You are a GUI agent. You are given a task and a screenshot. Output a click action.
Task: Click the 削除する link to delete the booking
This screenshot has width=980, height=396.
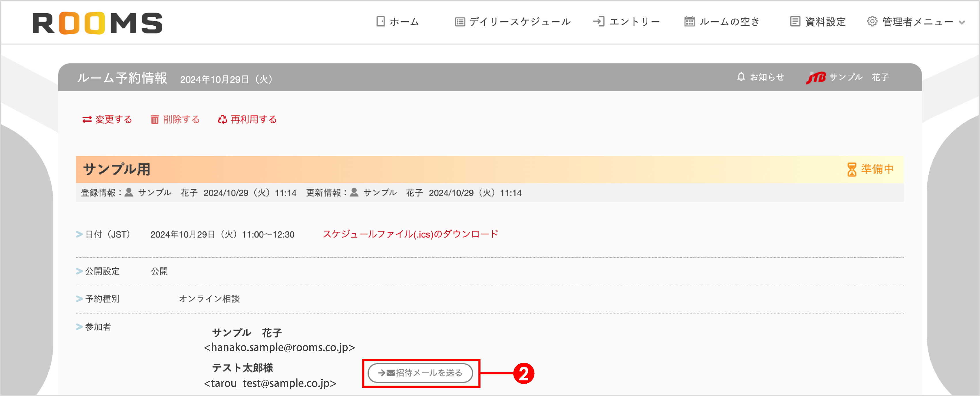click(181, 119)
